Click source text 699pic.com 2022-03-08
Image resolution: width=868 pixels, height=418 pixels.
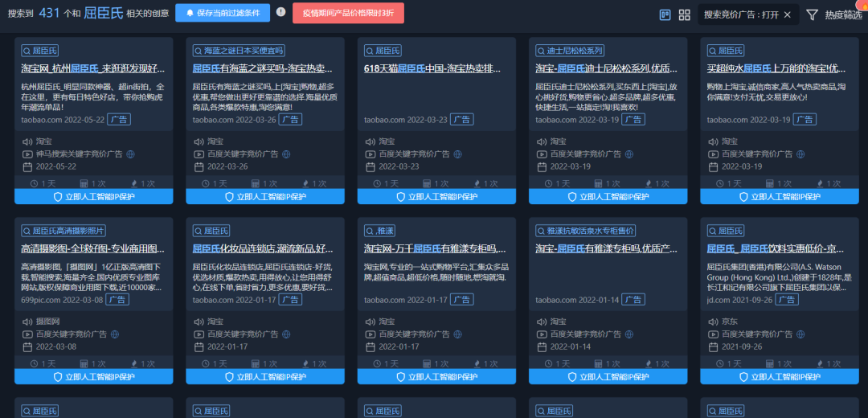point(62,300)
